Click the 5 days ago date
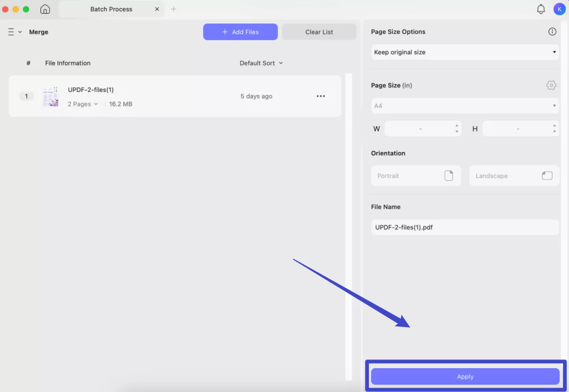The image size is (569, 392). pos(256,96)
